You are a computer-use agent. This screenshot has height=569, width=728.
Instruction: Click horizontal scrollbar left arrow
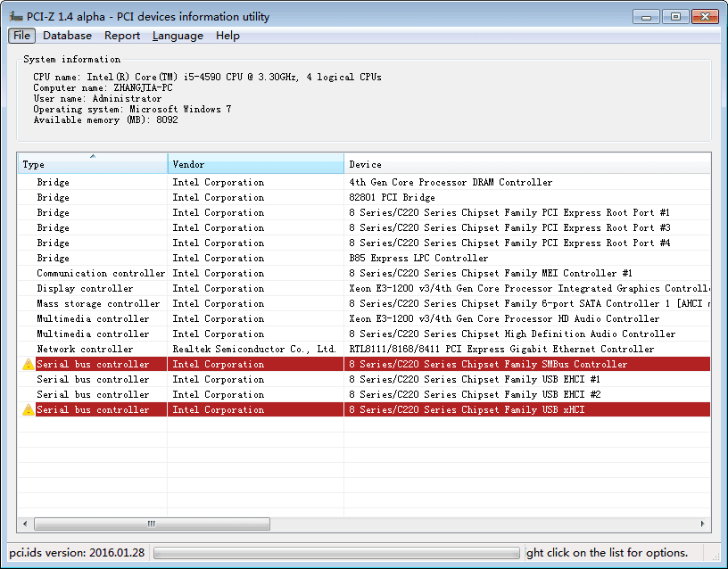click(25, 524)
